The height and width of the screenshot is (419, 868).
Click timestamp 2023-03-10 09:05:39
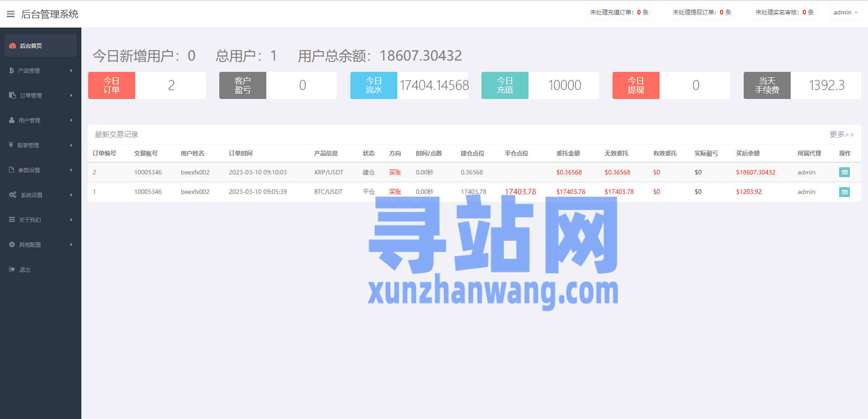[x=258, y=192]
